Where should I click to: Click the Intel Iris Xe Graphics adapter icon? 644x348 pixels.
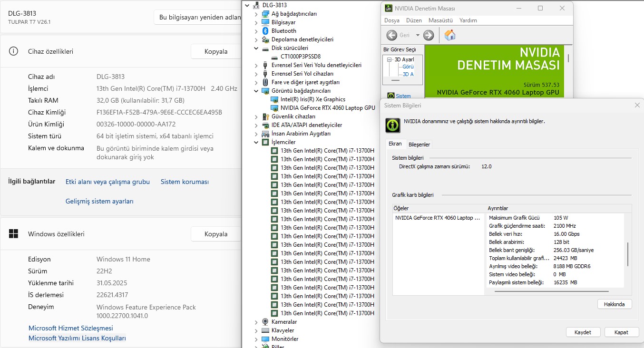(x=274, y=99)
